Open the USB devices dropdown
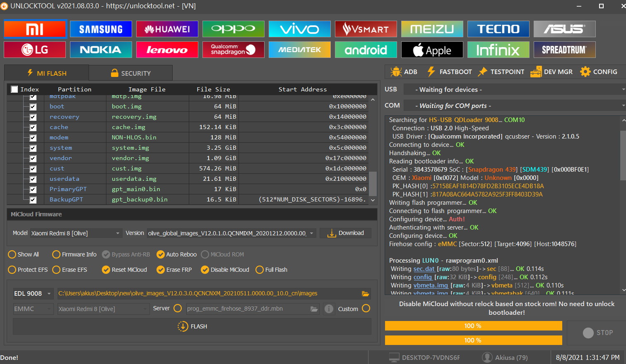626x364 pixels. (515, 89)
